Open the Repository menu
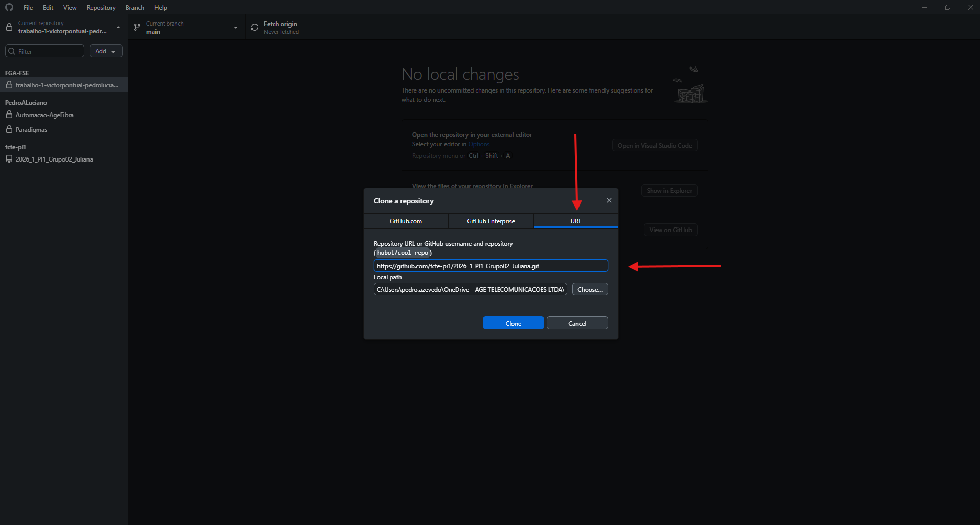 click(x=101, y=8)
